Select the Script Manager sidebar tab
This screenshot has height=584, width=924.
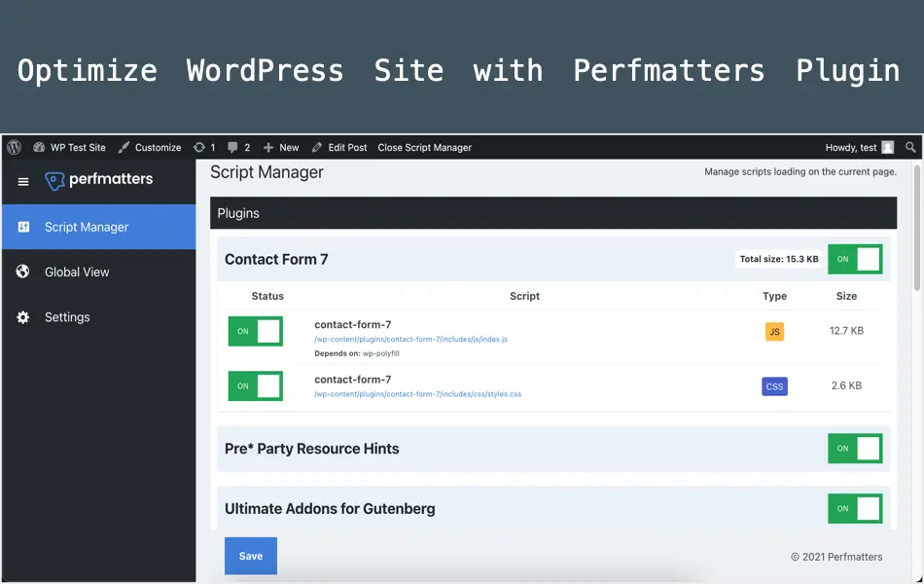click(x=99, y=227)
